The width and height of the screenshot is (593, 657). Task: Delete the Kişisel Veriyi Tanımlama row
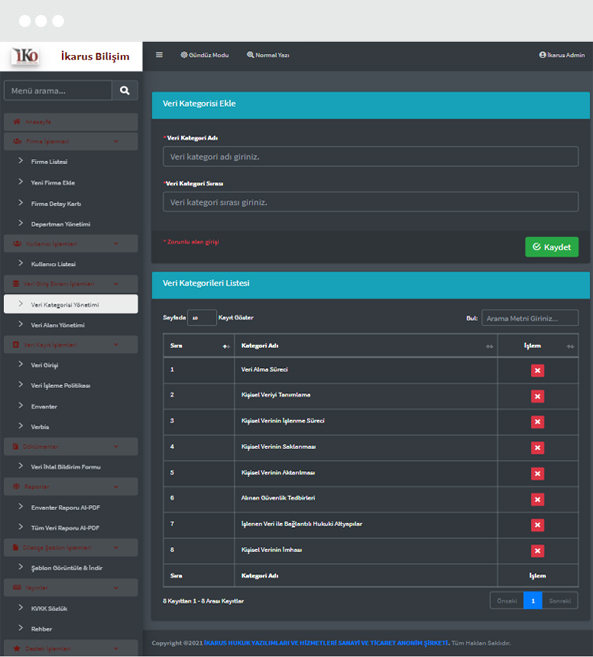(538, 396)
